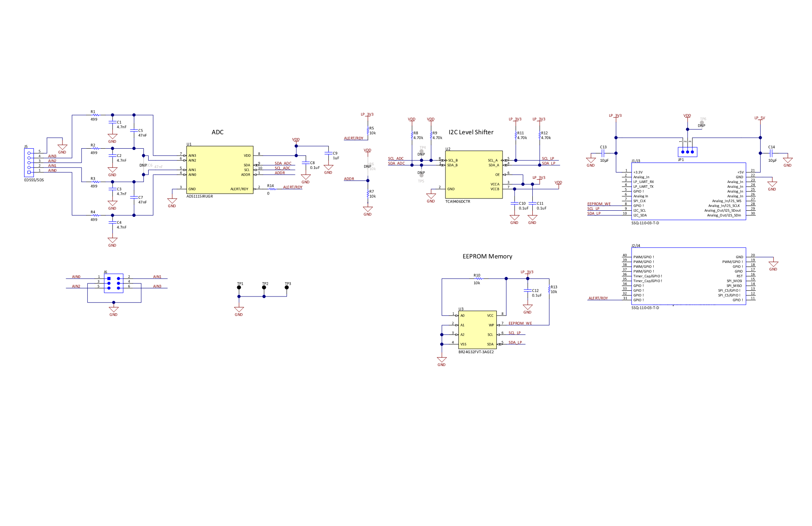This screenshot has height=526, width=812.
Task: Click test point TP1 dot
Action: coord(239,288)
